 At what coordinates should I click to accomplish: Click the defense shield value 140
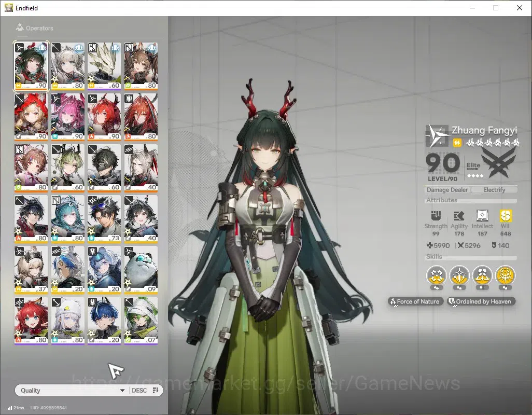click(500, 245)
